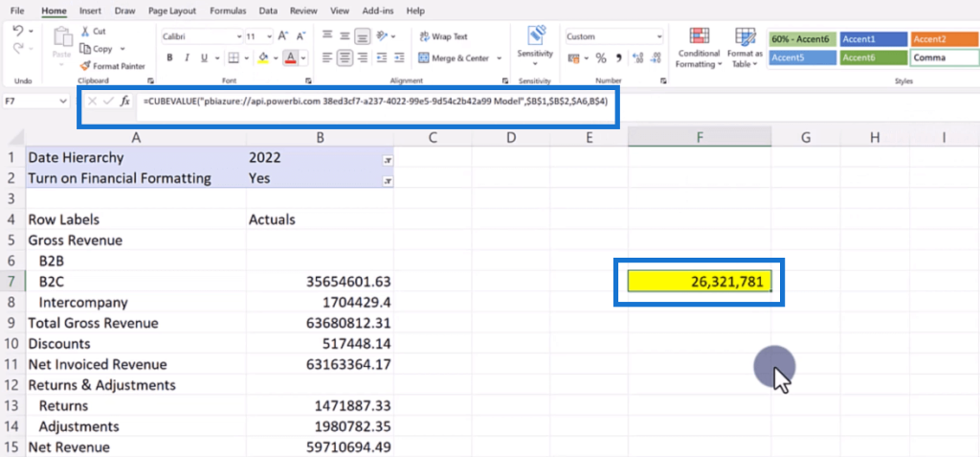980x457 pixels.
Task: Align text right
Action: (x=362, y=58)
